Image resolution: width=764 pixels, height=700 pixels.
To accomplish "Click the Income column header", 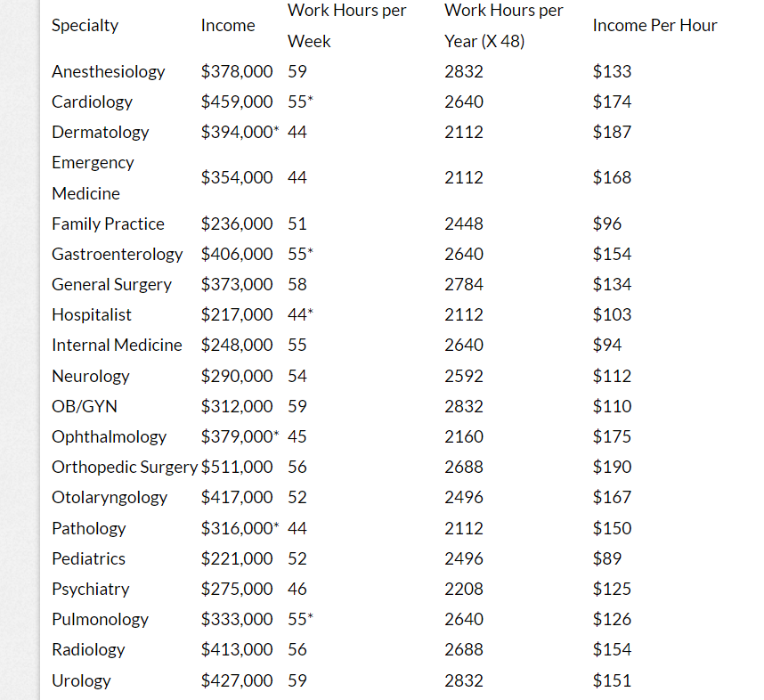I will coord(228,26).
